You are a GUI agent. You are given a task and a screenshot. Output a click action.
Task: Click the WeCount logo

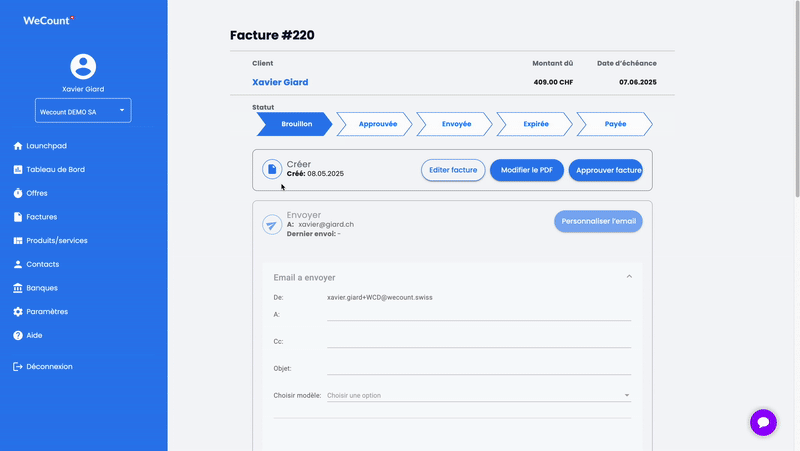click(48, 20)
